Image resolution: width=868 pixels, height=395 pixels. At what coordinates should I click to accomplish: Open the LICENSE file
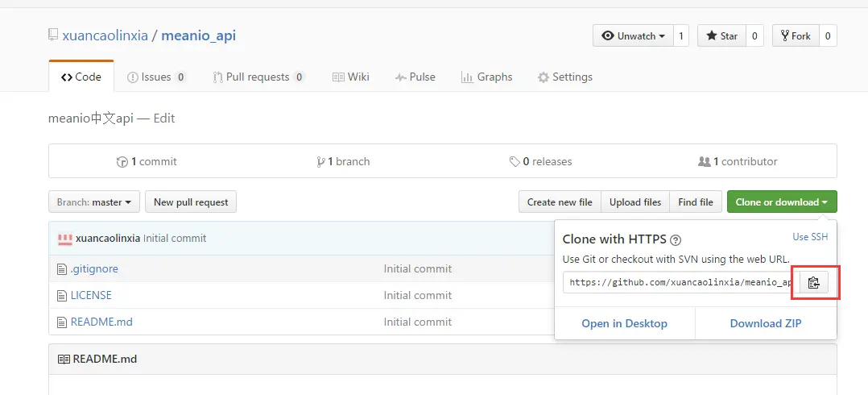pos(91,296)
